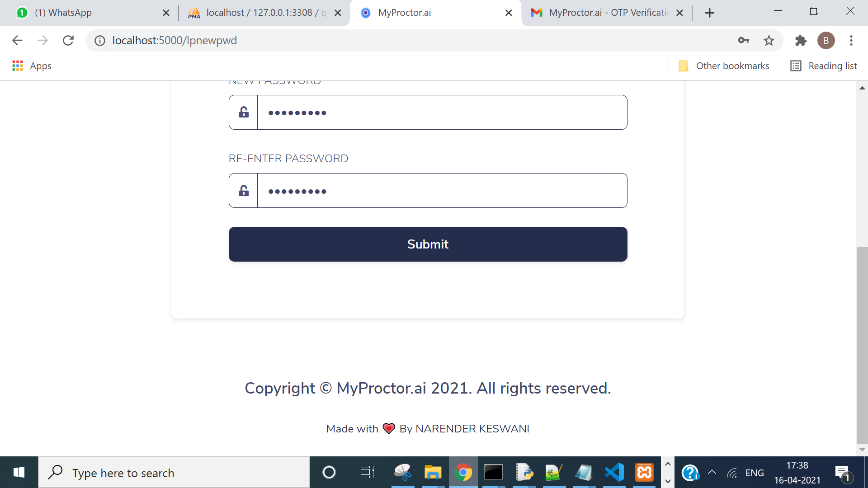The height and width of the screenshot is (488, 868).
Task: Open XAMPP icon in the taskbar
Action: point(644,473)
